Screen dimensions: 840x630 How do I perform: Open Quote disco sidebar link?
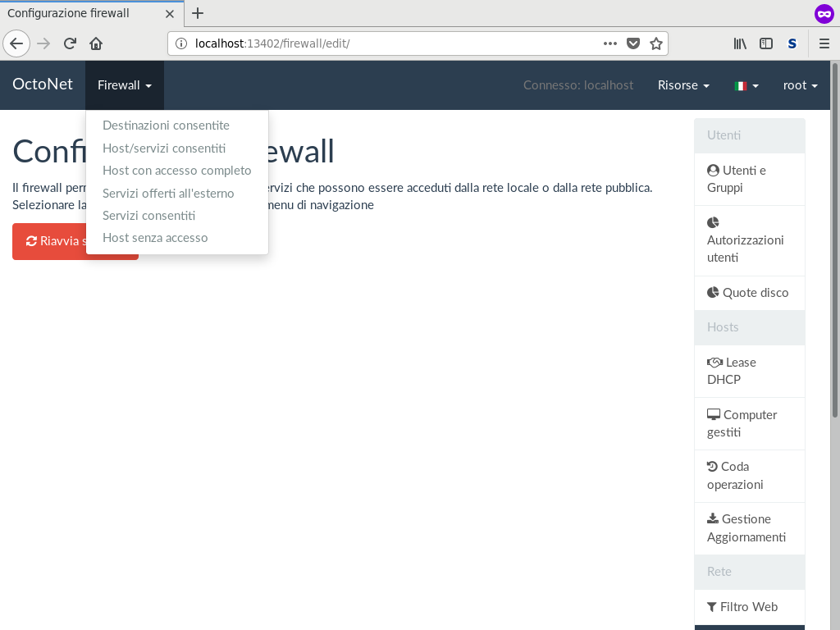[750, 293]
